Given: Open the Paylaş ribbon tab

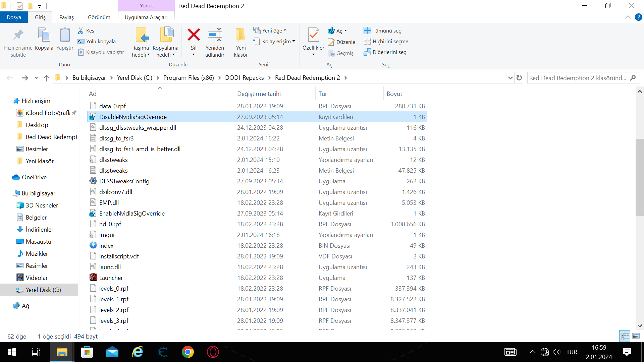Looking at the screenshot, I should click(66, 17).
